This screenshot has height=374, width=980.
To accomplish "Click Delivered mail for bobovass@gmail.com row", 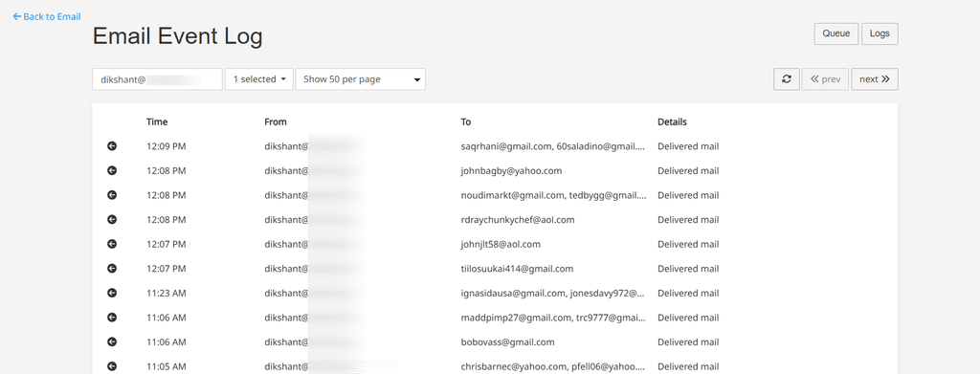I will pyautogui.click(x=688, y=341).
